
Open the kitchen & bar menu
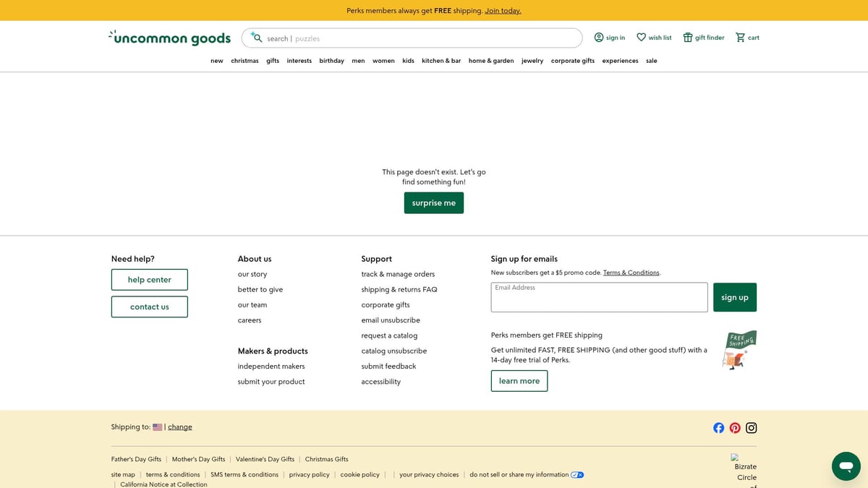pyautogui.click(x=441, y=61)
